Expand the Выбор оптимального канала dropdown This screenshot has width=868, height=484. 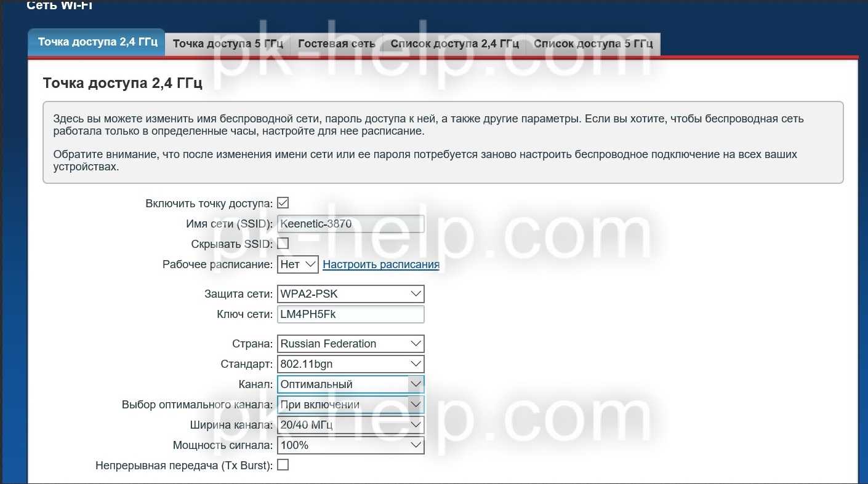[350, 405]
